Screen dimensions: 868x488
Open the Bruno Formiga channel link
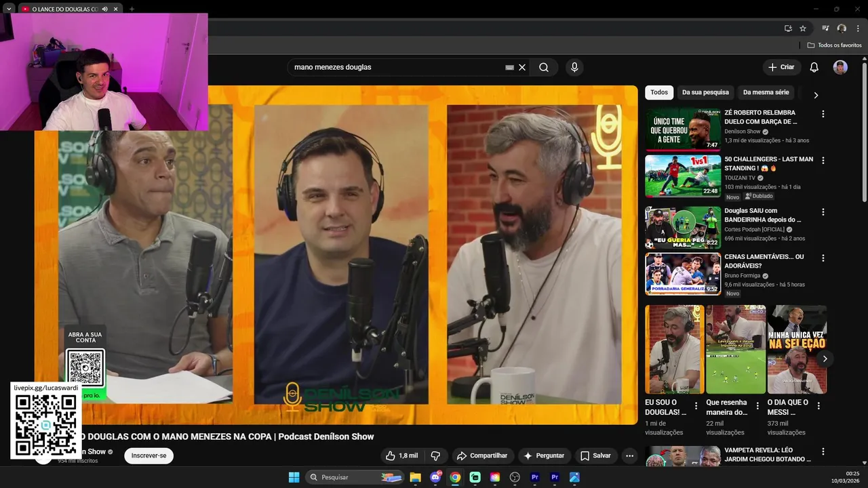tap(743, 276)
